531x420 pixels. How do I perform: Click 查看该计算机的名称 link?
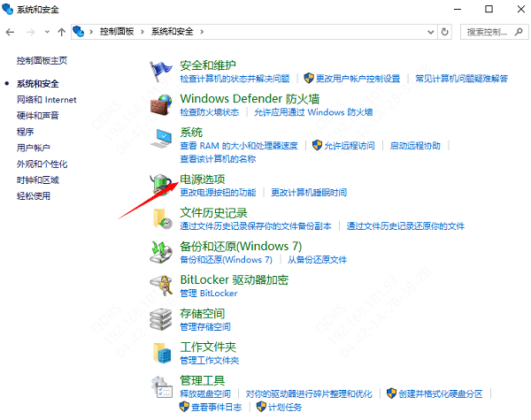[218, 159]
